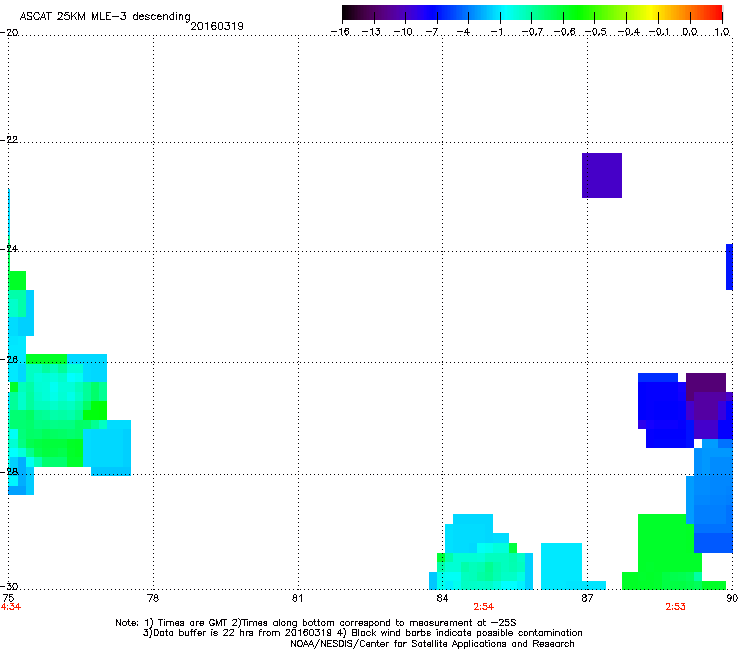Click latitude label -20 on the left axis
Screen dimensions: 740x650
9,32
